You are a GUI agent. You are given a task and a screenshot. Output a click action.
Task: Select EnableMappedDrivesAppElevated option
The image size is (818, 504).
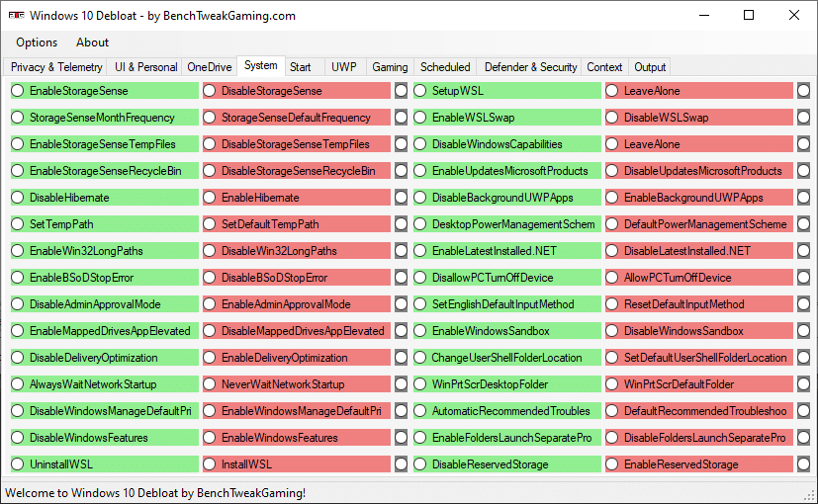coord(104,331)
